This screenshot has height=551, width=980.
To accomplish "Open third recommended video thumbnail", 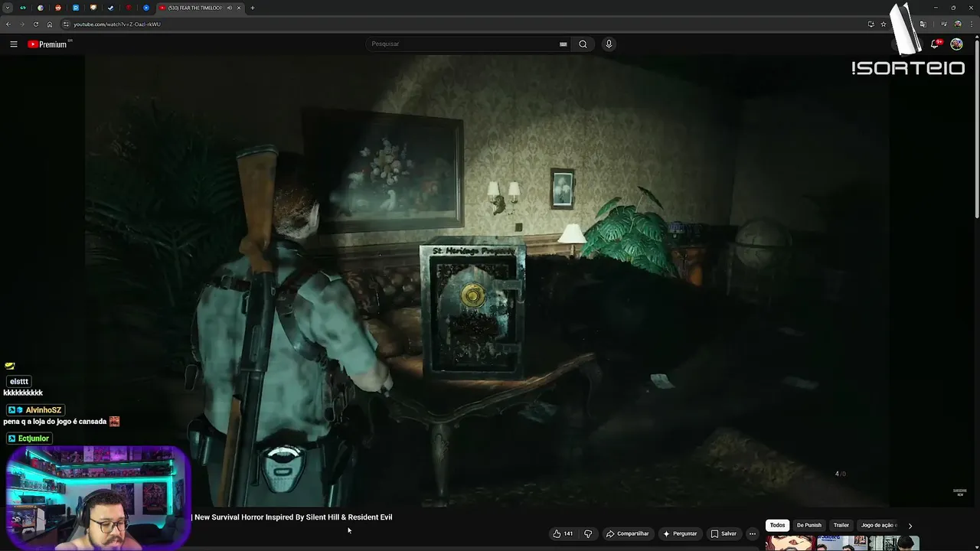I will (x=893, y=543).
